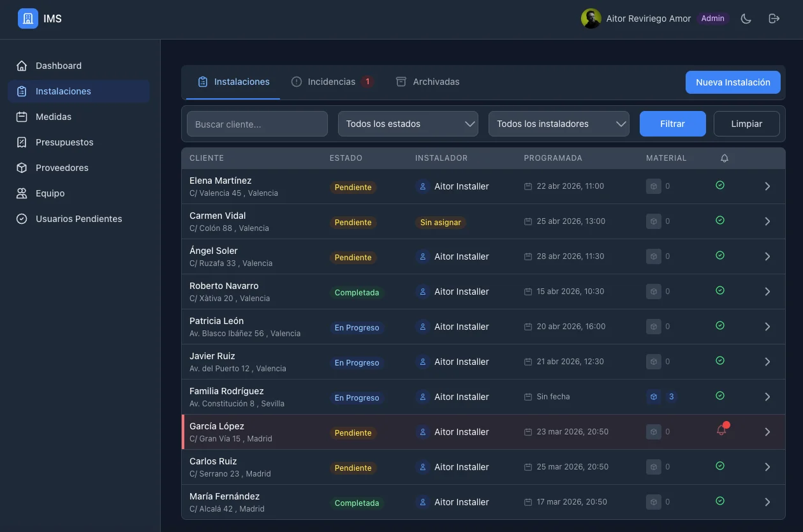Click the red alert bell for García López
The height and width of the screenshot is (532, 803).
(x=721, y=431)
